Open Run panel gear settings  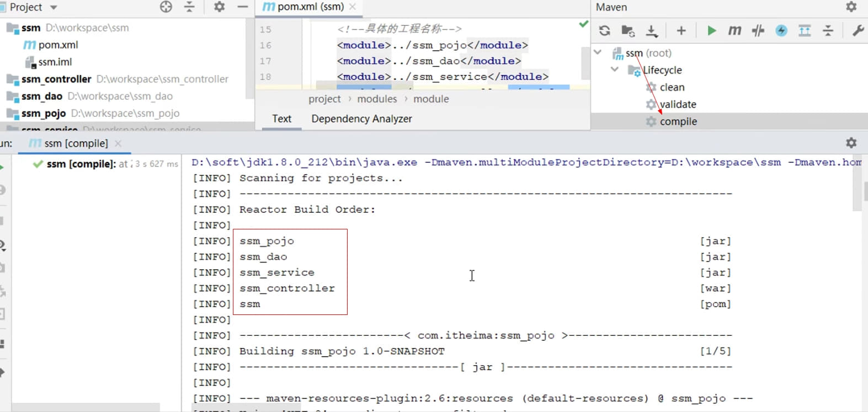pos(851,143)
